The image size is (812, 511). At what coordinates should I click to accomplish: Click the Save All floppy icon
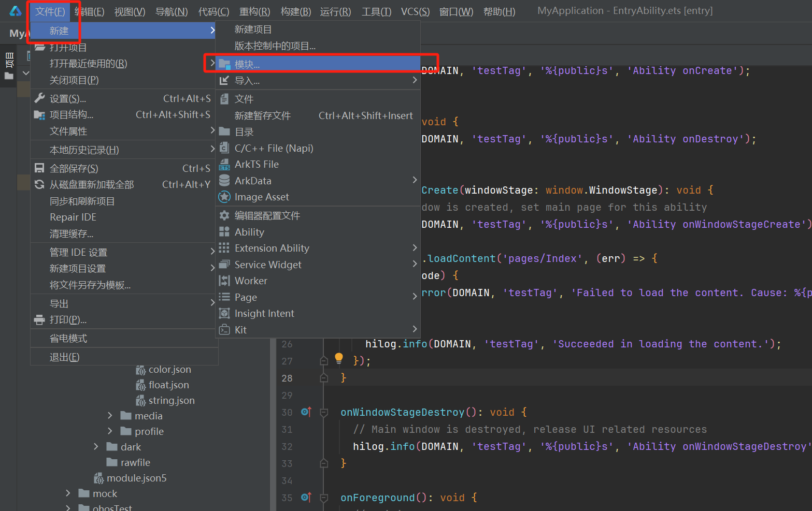39,168
